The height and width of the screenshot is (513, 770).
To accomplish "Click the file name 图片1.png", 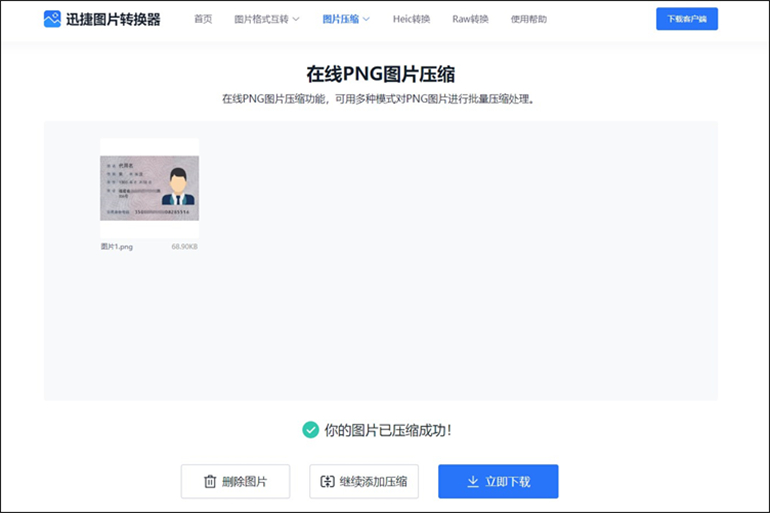I will (x=117, y=246).
